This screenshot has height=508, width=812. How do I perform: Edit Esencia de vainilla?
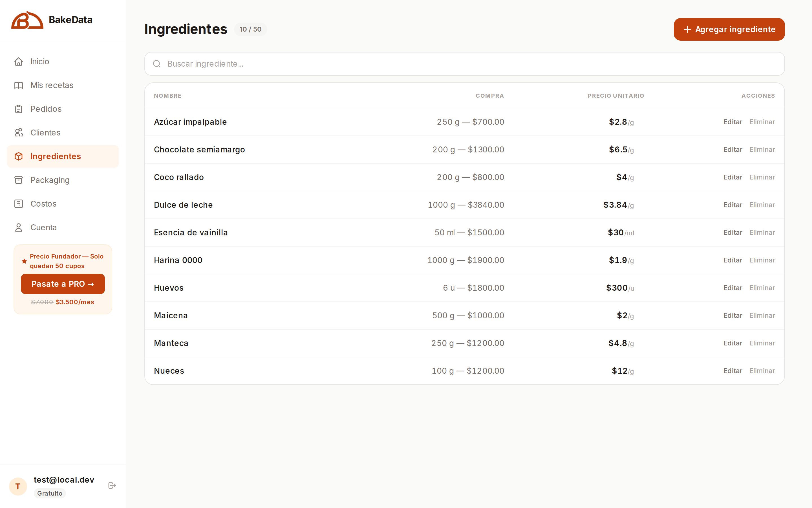tap(732, 233)
